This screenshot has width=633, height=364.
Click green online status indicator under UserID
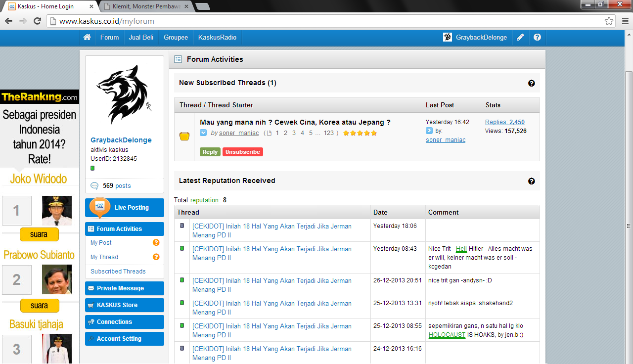point(92,169)
